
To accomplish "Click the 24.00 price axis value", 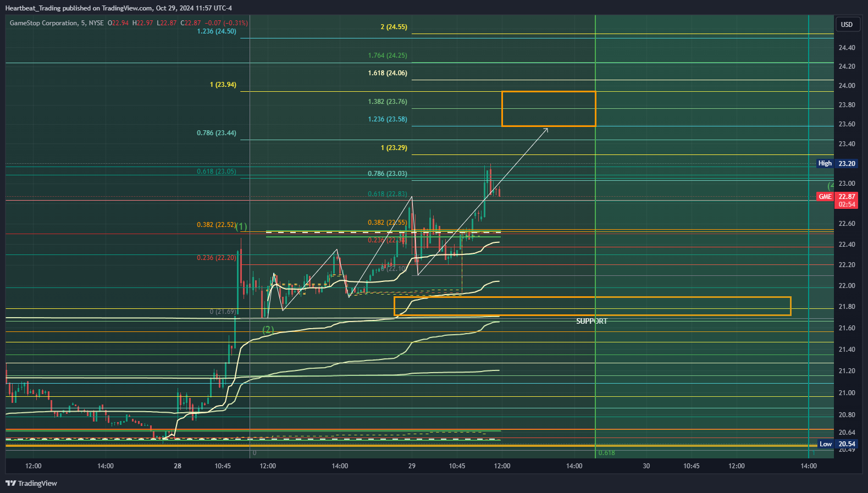I will (x=847, y=86).
